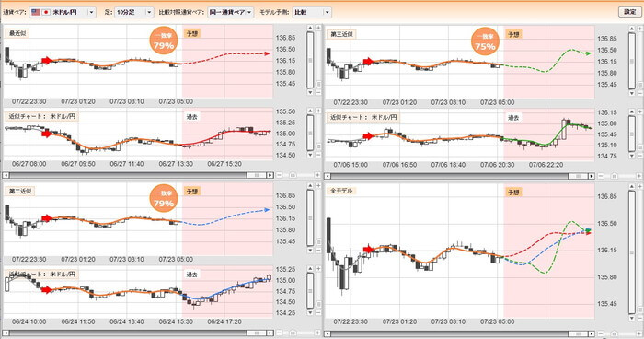Viewport: 644px width, 339px height.
Task: Click minus zoom icon of 06/24 similar chart
Action: point(318,312)
